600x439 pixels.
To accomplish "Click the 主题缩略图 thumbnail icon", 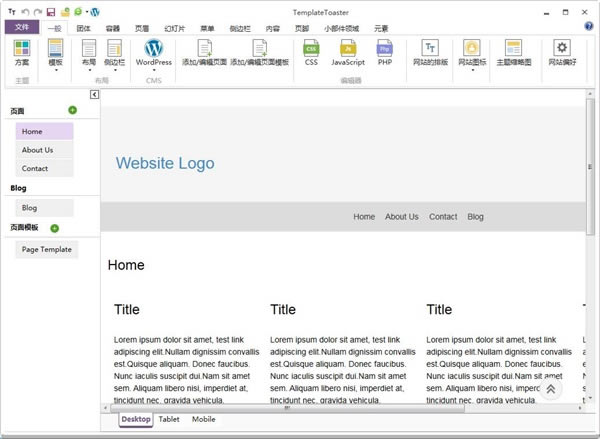I will [x=513, y=52].
